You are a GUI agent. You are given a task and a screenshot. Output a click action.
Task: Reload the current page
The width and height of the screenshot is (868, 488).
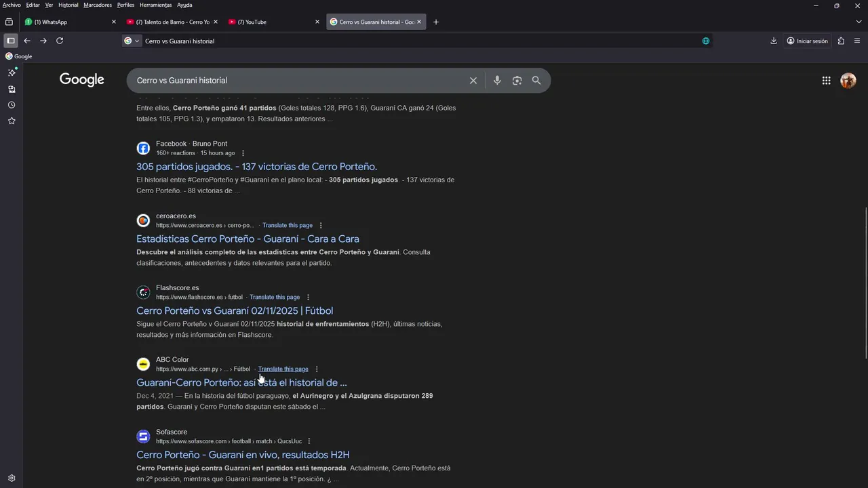click(60, 41)
